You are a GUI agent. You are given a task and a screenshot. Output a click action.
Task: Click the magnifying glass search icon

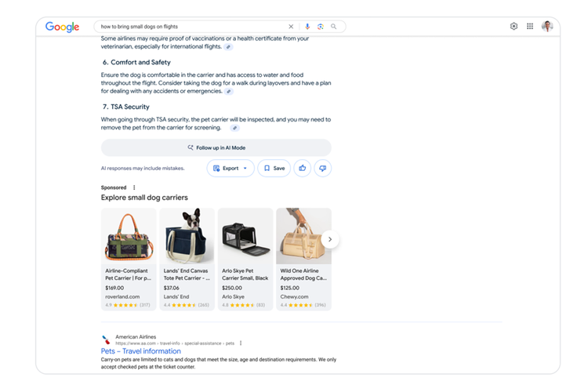[333, 27]
